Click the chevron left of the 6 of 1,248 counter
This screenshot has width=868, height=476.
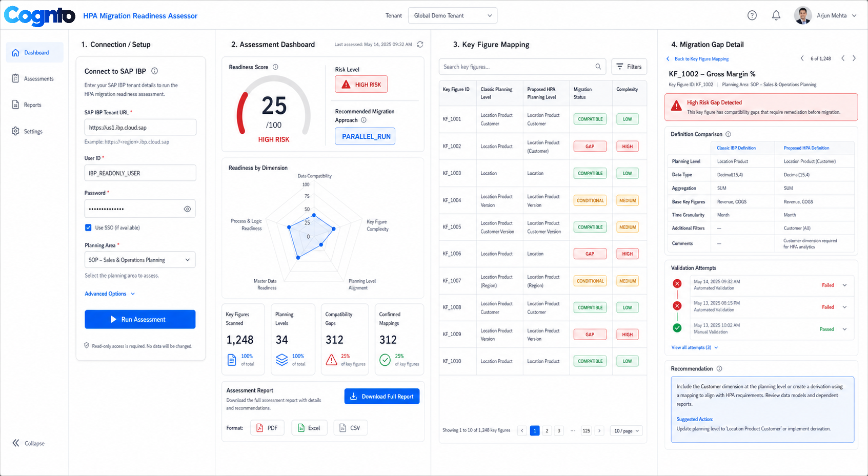click(x=802, y=58)
